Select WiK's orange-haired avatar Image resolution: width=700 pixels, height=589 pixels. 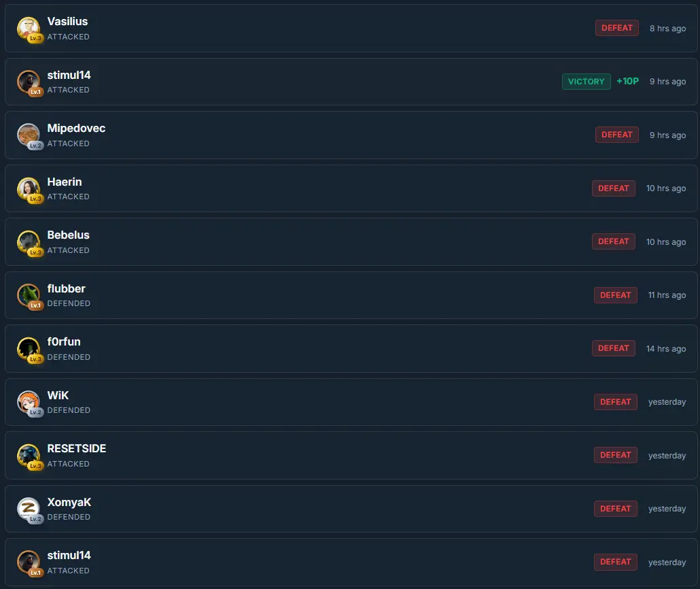click(x=29, y=402)
